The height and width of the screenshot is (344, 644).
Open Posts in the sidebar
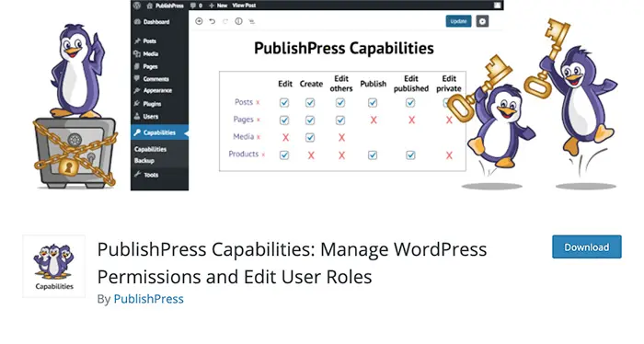(145, 41)
